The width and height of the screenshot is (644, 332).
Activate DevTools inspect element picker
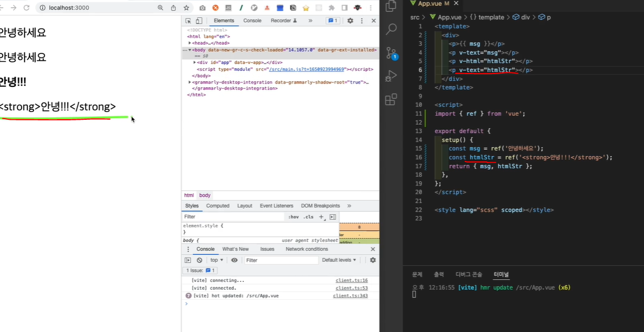(x=188, y=21)
